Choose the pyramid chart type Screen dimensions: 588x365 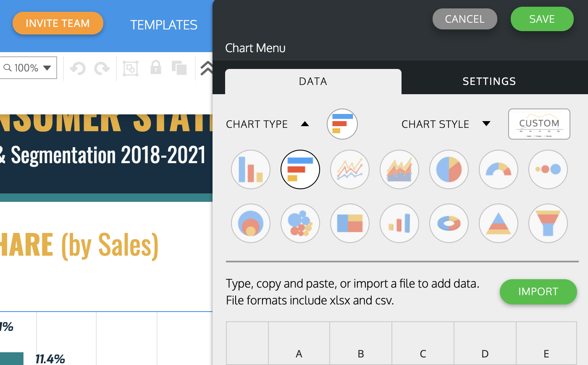[499, 223]
